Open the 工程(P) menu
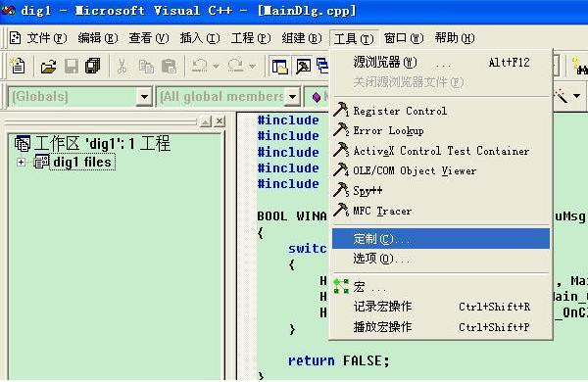The image size is (588, 382). [x=251, y=38]
